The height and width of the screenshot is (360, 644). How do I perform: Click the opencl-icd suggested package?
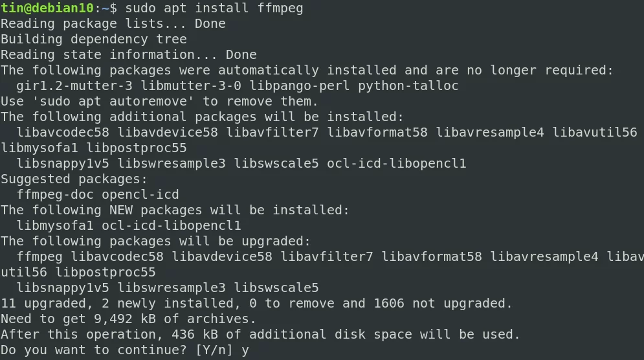pyautogui.click(x=140, y=195)
